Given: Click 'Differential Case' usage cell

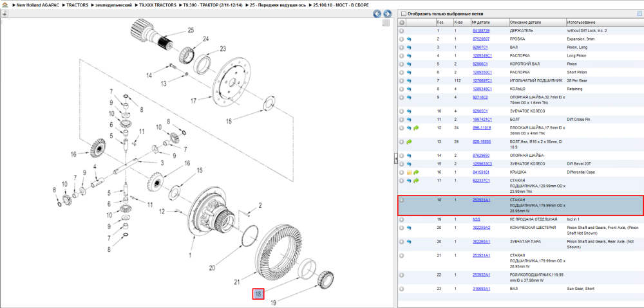Looking at the screenshot, I should click(581, 172).
